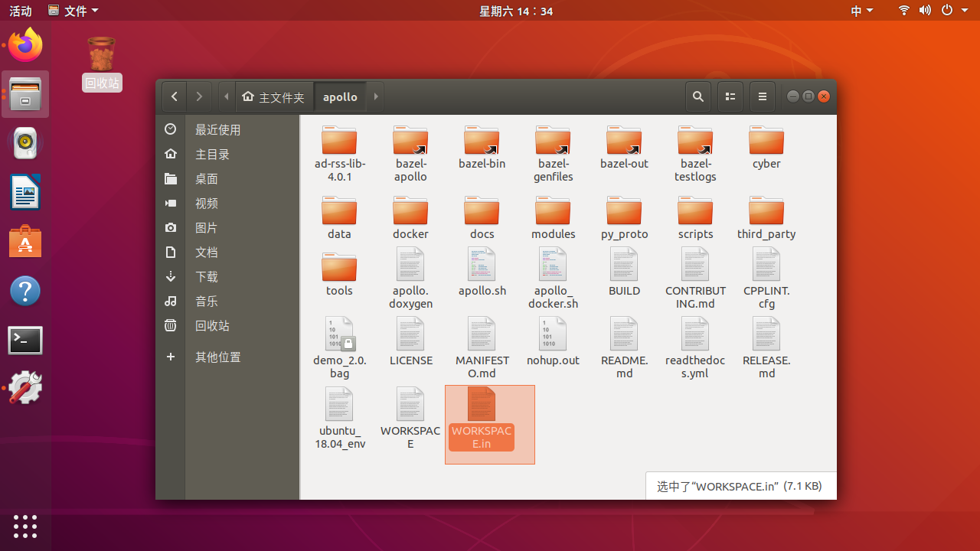Image resolution: width=980 pixels, height=551 pixels.
Task: Navigate to 主文件夹 in path bar
Action: 273,97
